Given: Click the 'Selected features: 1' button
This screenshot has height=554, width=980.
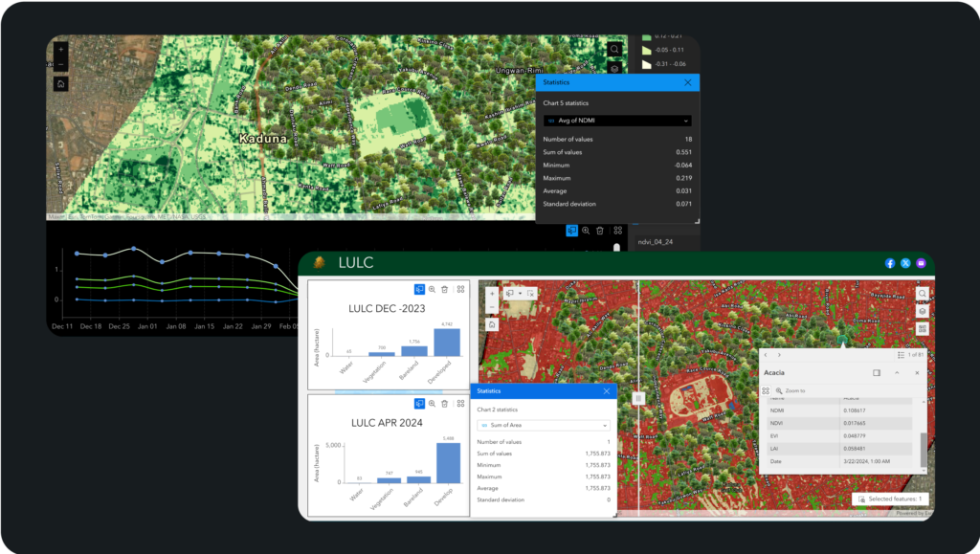Looking at the screenshot, I should [889, 499].
